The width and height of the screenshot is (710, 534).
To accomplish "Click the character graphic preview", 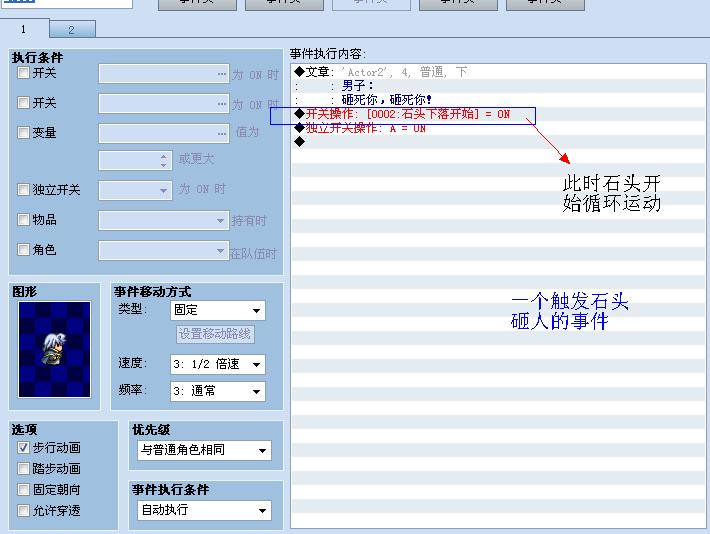I will pos(54,350).
